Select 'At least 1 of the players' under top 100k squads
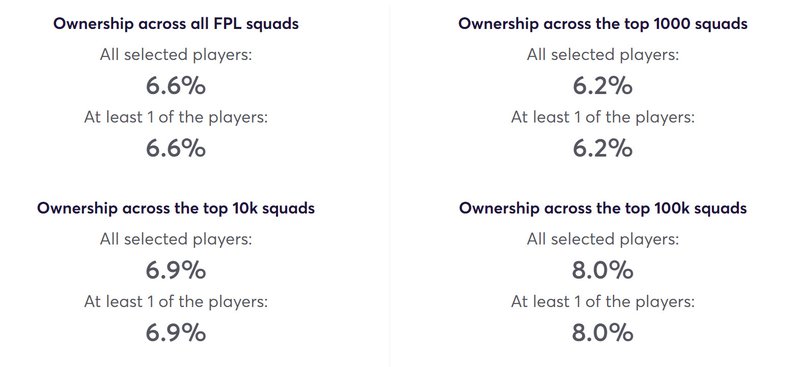 pyautogui.click(x=603, y=302)
